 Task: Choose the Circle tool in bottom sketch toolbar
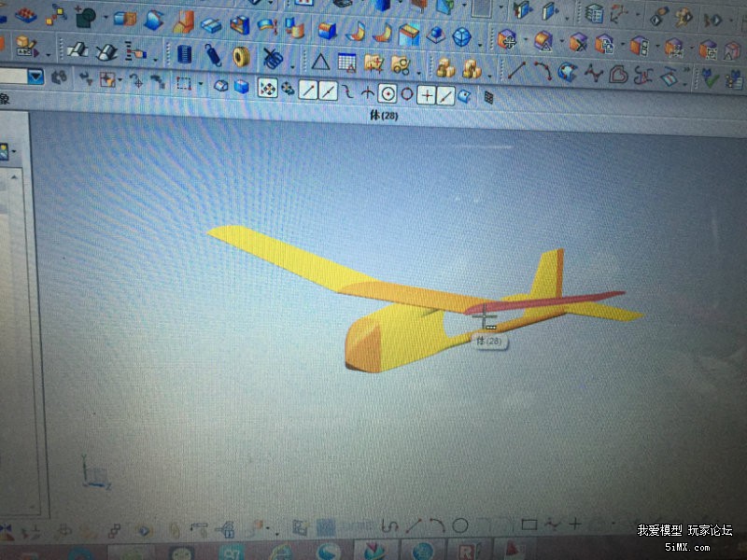pyautogui.click(x=459, y=525)
